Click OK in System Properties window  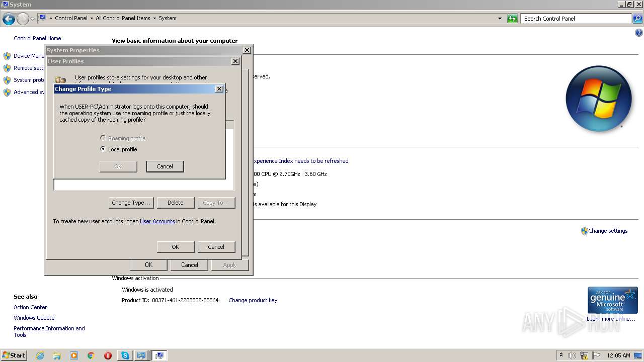[149, 265]
